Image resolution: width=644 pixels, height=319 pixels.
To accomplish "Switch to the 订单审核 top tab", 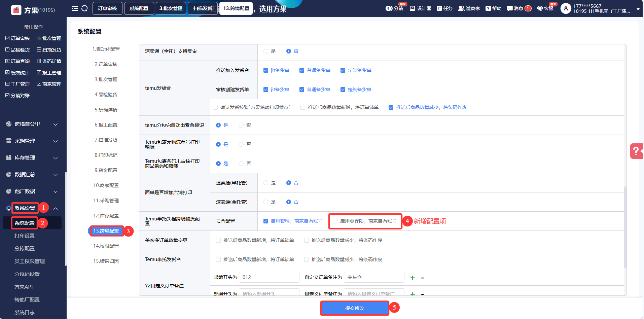I will (107, 8).
